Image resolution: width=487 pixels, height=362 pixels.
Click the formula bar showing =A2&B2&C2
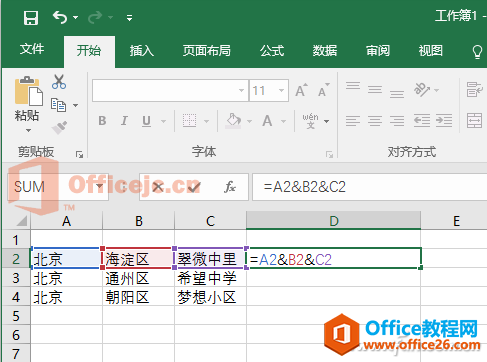[x=370, y=187]
